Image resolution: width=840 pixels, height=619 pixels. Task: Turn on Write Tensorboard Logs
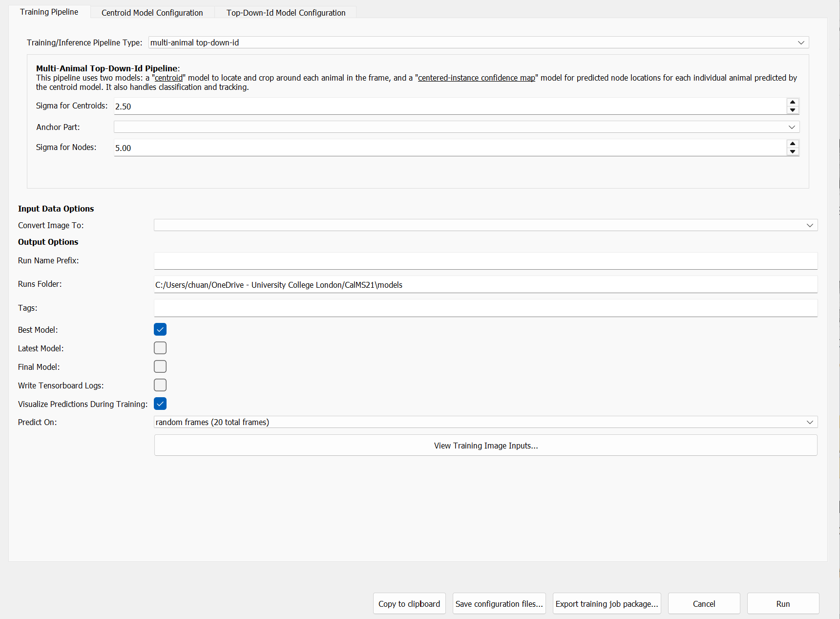click(x=160, y=385)
